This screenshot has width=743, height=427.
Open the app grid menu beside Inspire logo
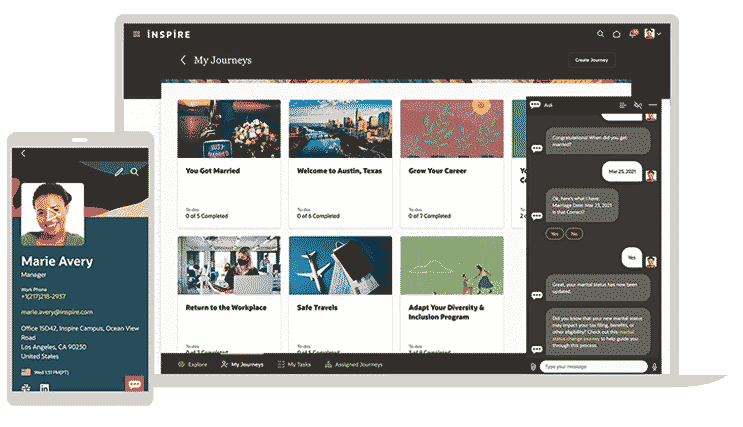point(136,34)
